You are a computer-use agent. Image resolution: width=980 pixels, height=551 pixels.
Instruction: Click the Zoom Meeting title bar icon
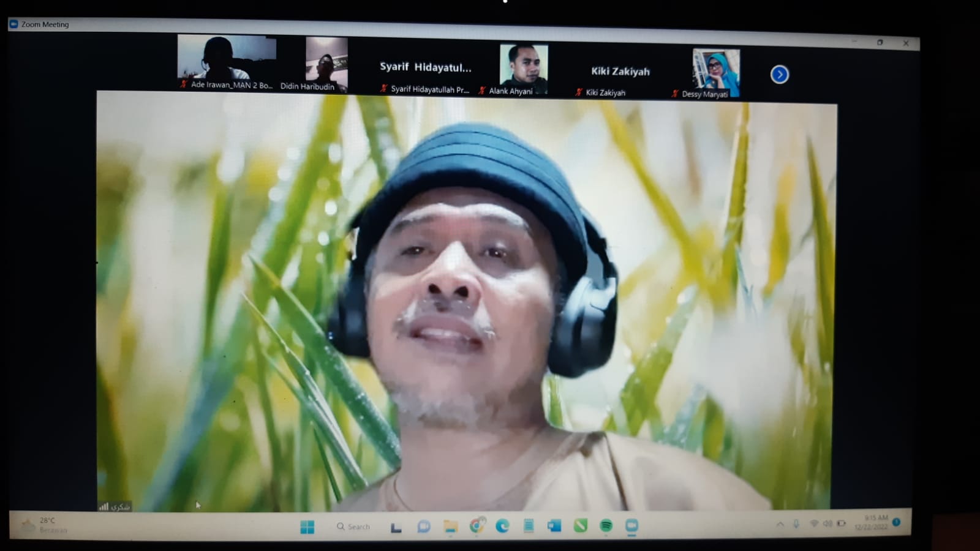(x=13, y=24)
